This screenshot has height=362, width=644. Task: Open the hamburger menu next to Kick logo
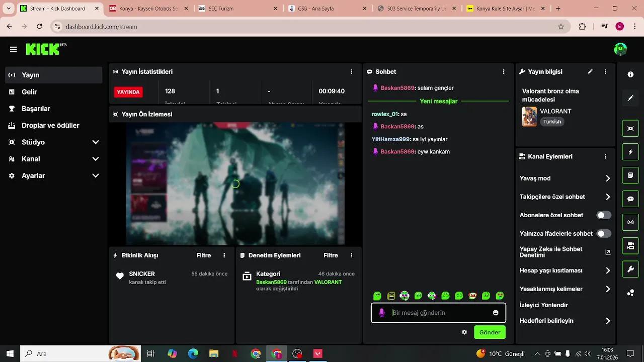point(14,49)
